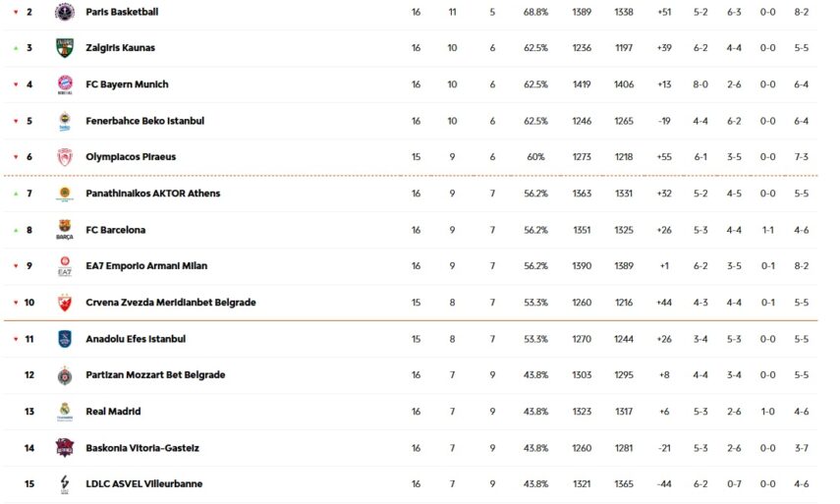Viewport: 840px width, 504px height.
Task: Click the Anadolu Efes Istanbul logo
Action: [x=65, y=339]
